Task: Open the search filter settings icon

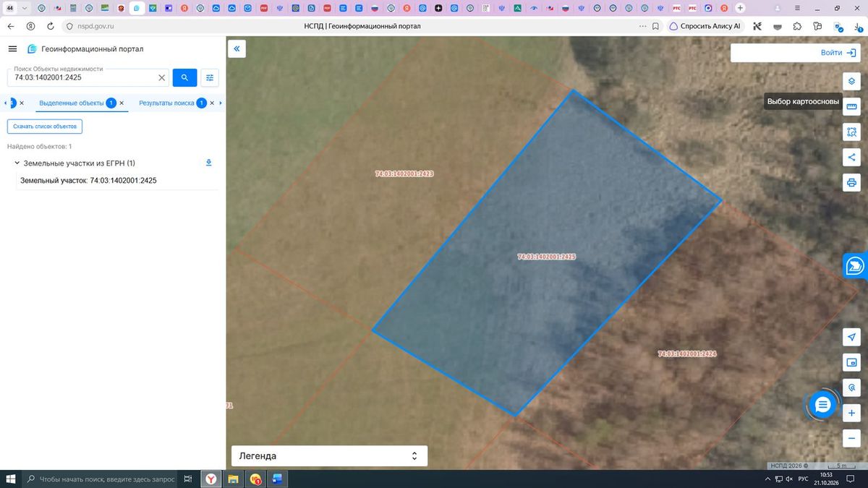Action: point(210,77)
